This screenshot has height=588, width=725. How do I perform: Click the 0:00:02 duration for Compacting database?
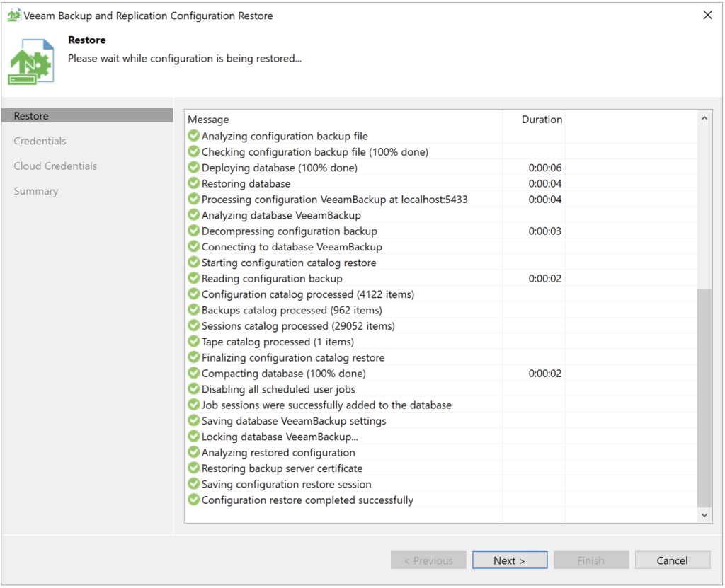[544, 374]
